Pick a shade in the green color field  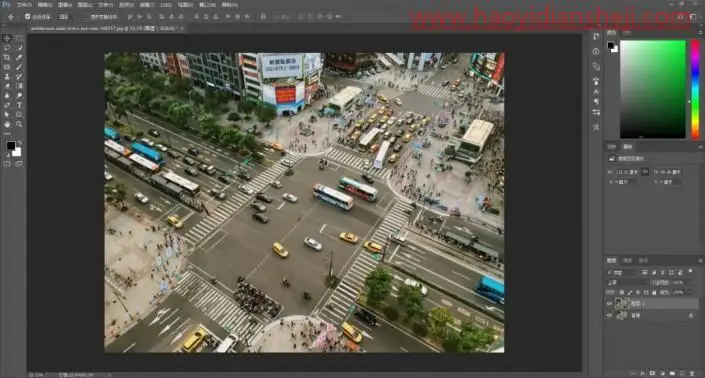[x=653, y=89]
